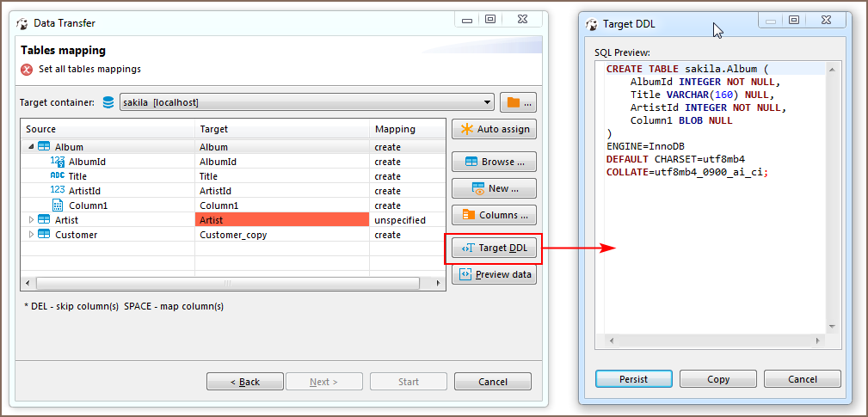
Task: Click the Auto assign button
Action: [494, 129]
